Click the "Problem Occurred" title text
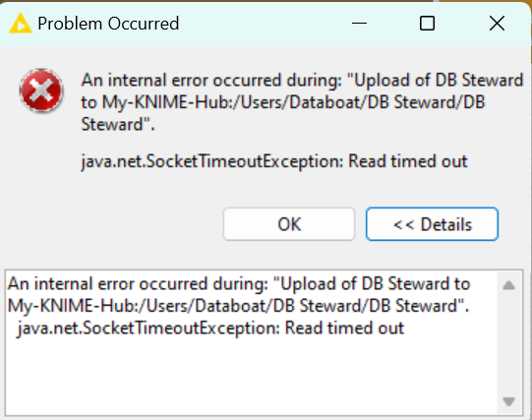The image size is (532, 420). click(x=108, y=24)
